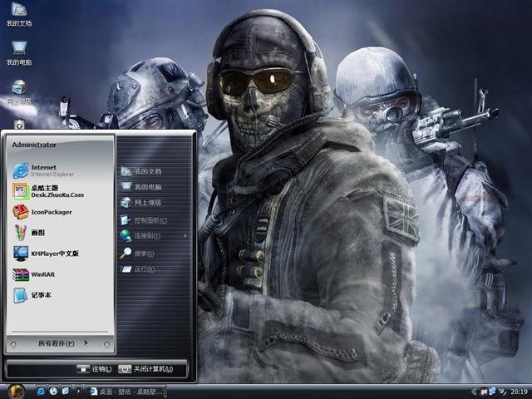Click the network computers tray icon
The width and height of the screenshot is (532, 399).
pos(492,392)
